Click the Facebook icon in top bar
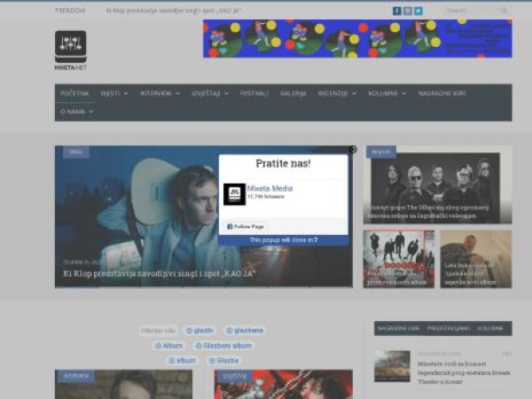The width and height of the screenshot is (532, 399). click(x=396, y=11)
